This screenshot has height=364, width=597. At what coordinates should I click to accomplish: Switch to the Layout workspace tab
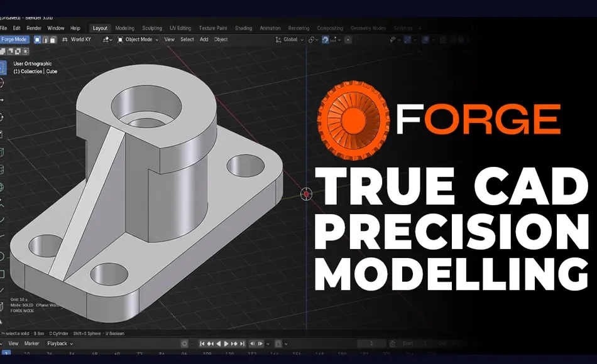[x=100, y=28]
